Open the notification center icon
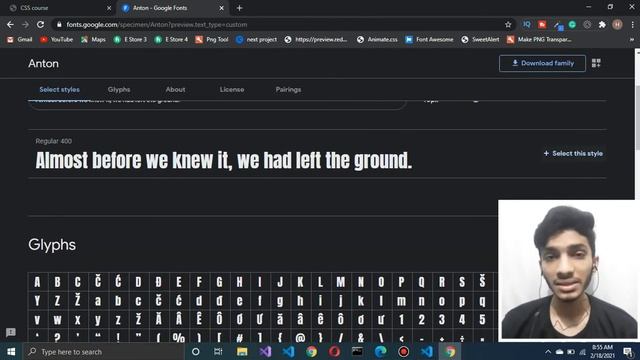Screen dimensions: 640x360 [x=628, y=351]
